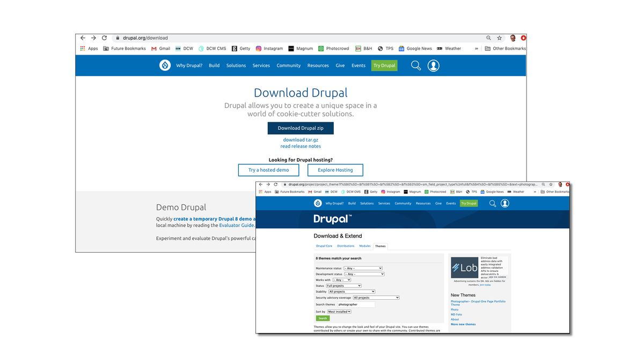644x362 pixels.
Task: Open Instagram from the bookmarks bar
Action: pyautogui.click(x=269, y=48)
